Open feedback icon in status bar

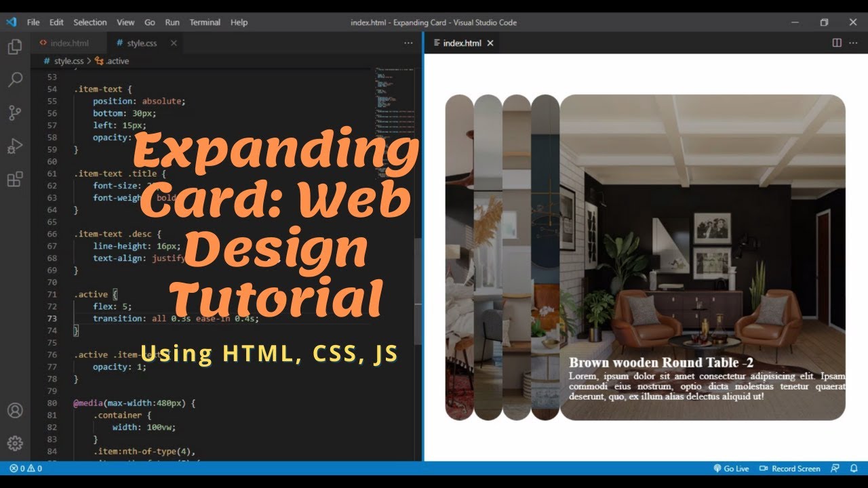pos(835,468)
